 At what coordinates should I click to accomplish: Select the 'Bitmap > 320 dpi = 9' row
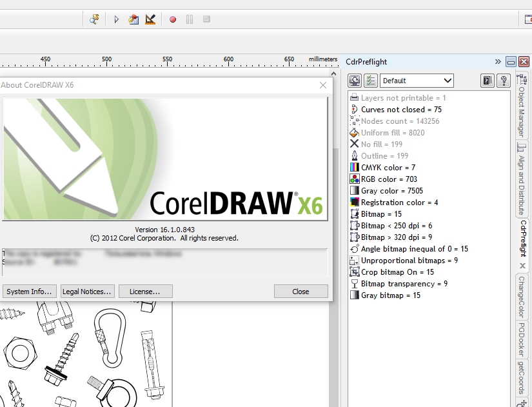429,237
